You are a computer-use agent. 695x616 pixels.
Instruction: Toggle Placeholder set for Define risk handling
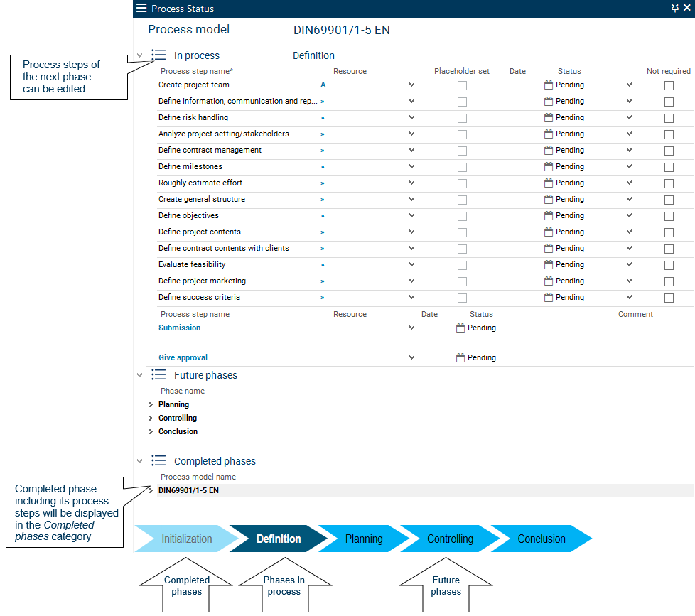[x=462, y=118]
